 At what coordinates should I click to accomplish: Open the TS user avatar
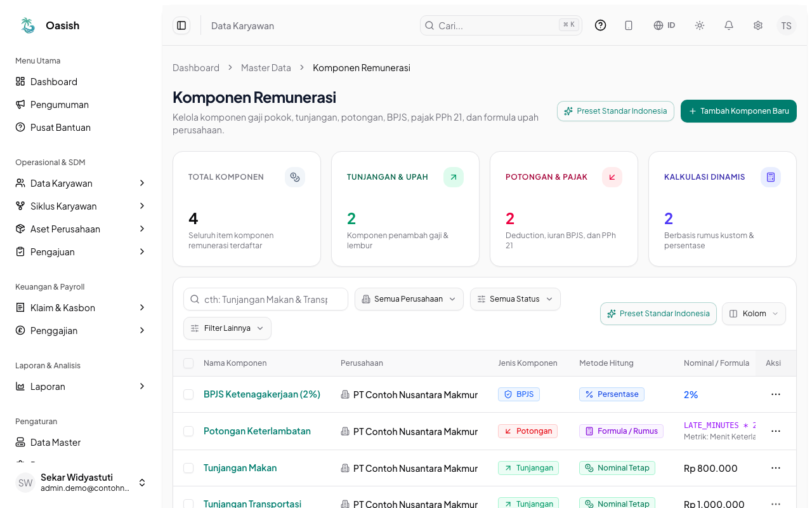(787, 25)
